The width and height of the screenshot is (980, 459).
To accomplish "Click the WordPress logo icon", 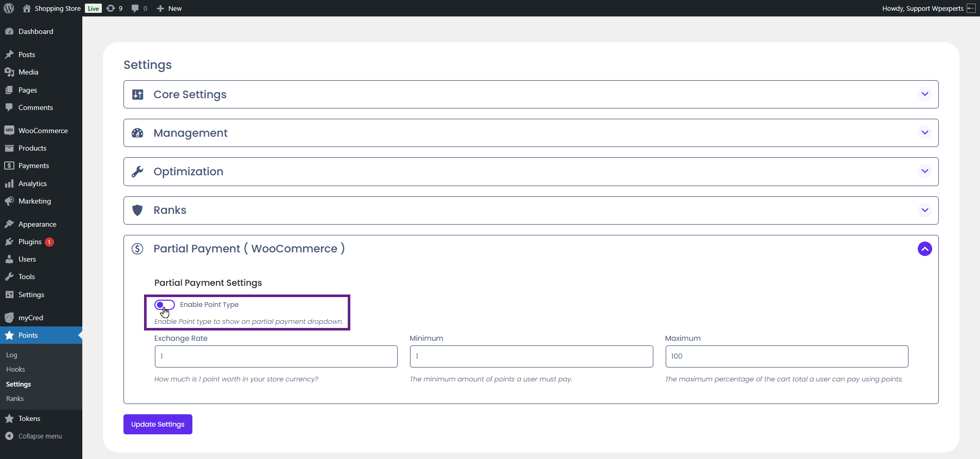I will (9, 8).
